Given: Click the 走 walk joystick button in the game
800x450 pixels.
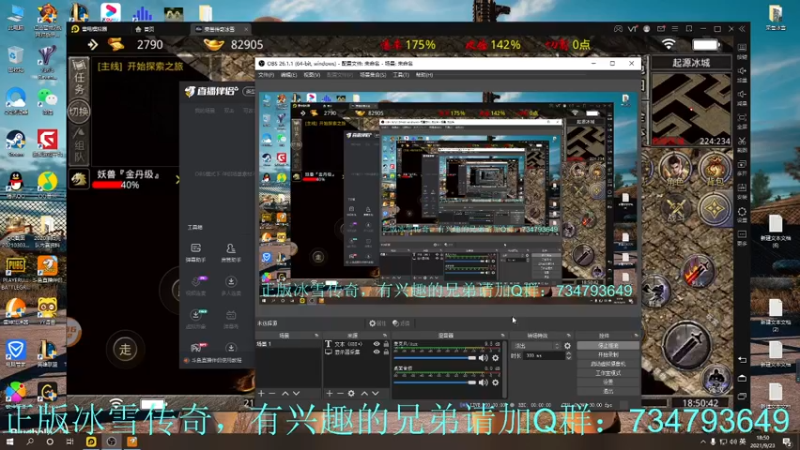Looking at the screenshot, I should 125,349.
